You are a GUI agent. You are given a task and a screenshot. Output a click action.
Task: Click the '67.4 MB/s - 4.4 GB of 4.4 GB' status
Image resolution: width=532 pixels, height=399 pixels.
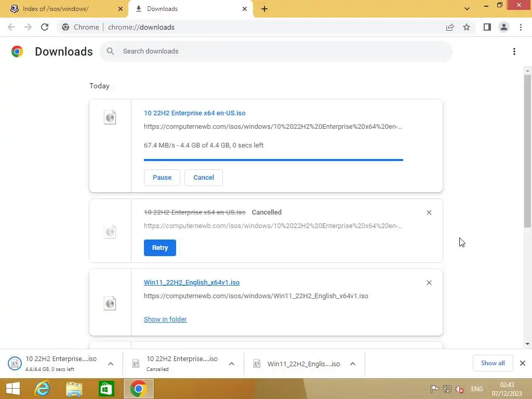[204, 145]
